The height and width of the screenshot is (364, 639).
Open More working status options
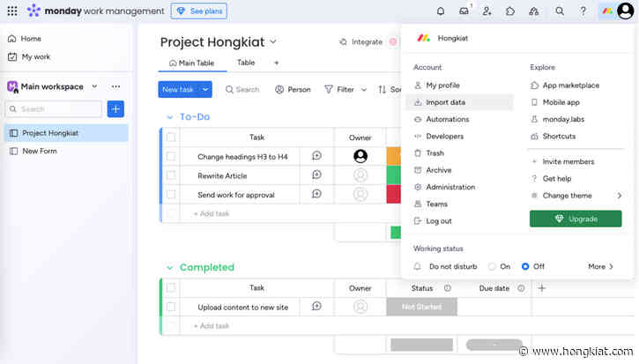(x=600, y=266)
